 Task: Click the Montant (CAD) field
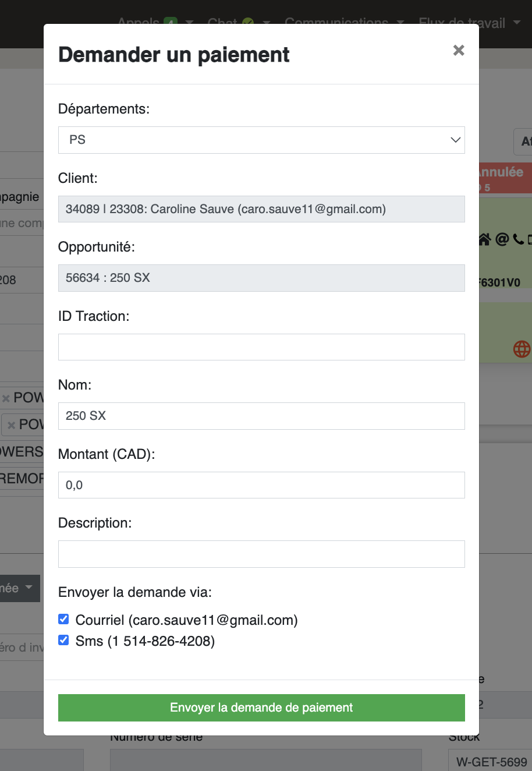(x=261, y=485)
